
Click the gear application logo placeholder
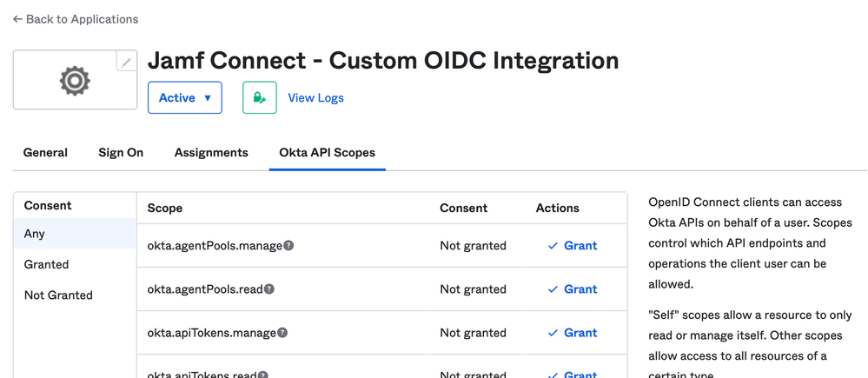(x=76, y=81)
